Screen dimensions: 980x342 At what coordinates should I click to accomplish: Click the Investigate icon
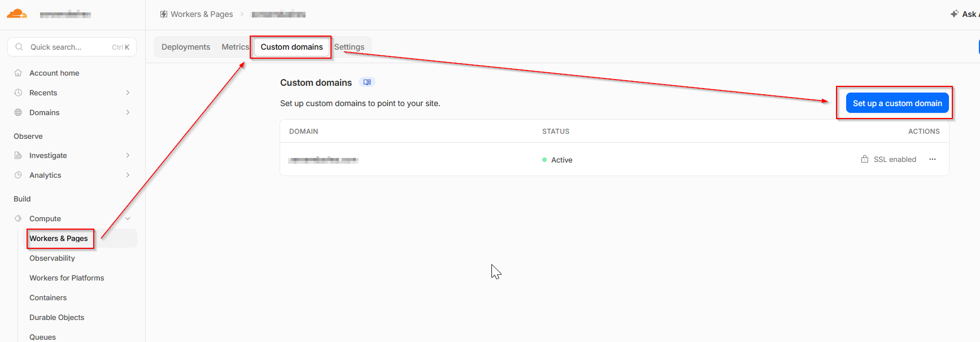(18, 155)
